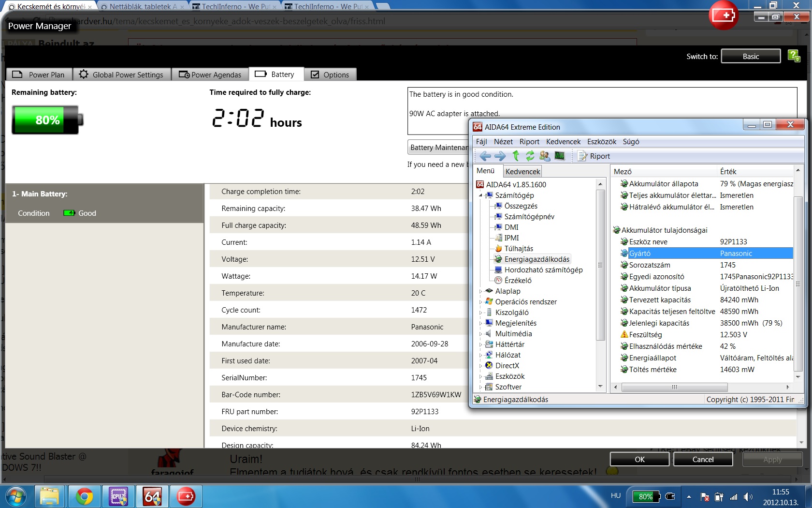This screenshot has width=812, height=508.
Task: Click the green Up arrow in AIDA64 toolbar
Action: [516, 156]
